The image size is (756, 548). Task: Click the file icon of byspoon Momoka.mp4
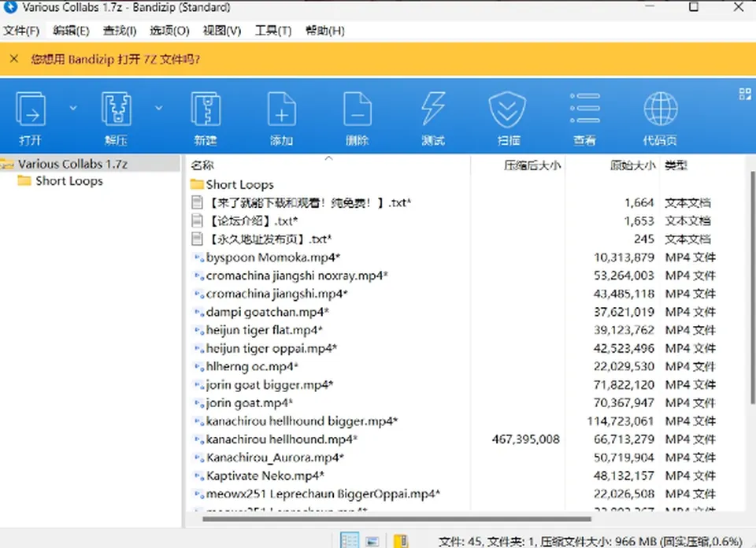[198, 257]
